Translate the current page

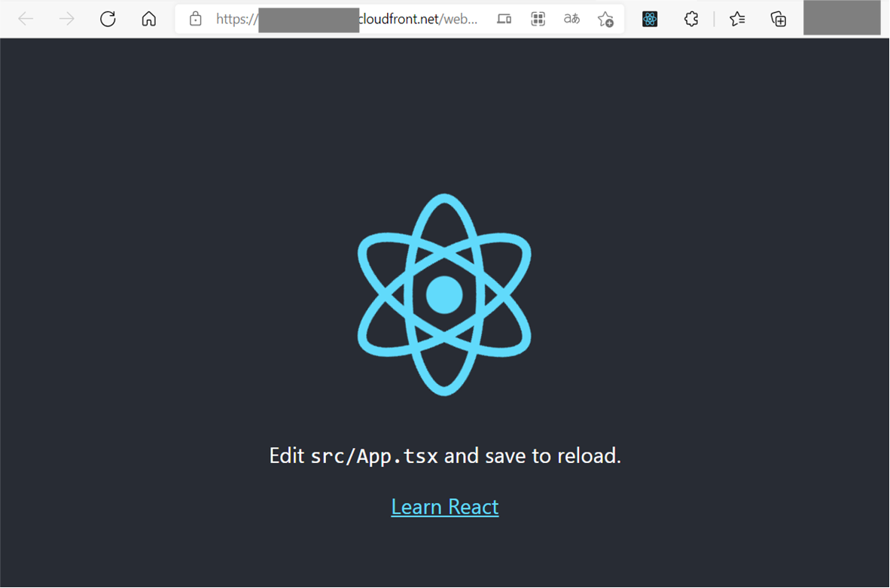571,19
